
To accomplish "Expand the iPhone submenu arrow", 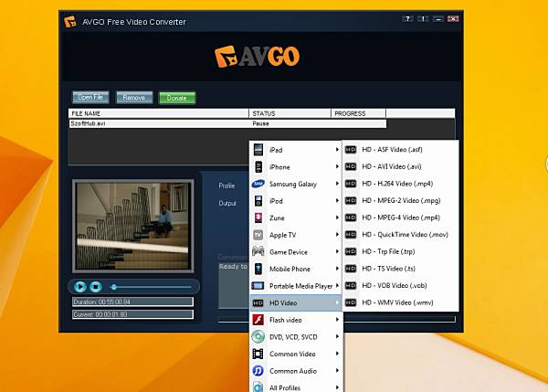I will click(337, 166).
